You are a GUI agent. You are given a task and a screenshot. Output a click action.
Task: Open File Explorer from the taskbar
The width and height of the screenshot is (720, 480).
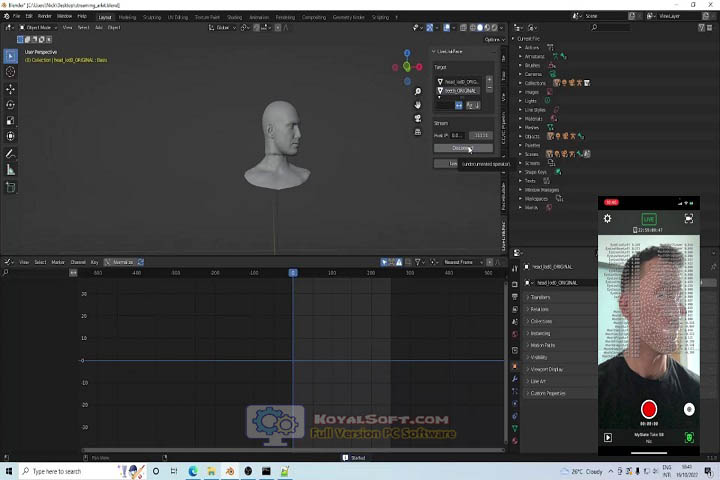click(211, 471)
